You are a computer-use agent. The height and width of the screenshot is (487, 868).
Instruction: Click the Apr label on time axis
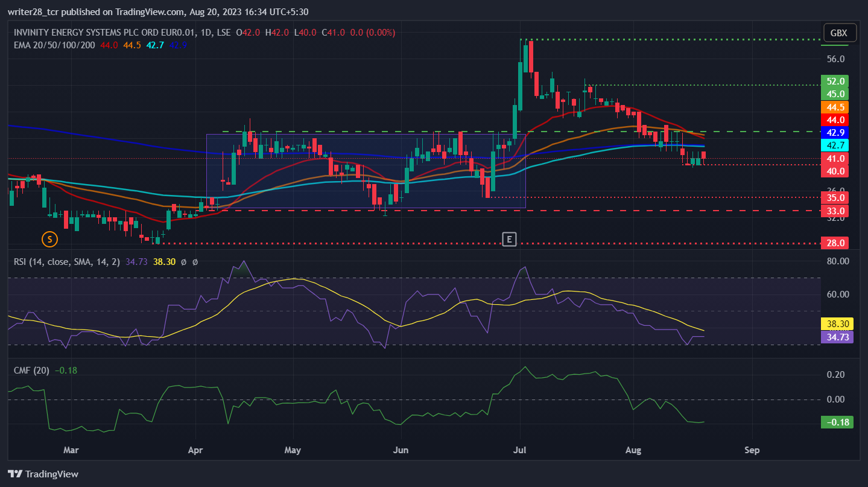tap(196, 450)
